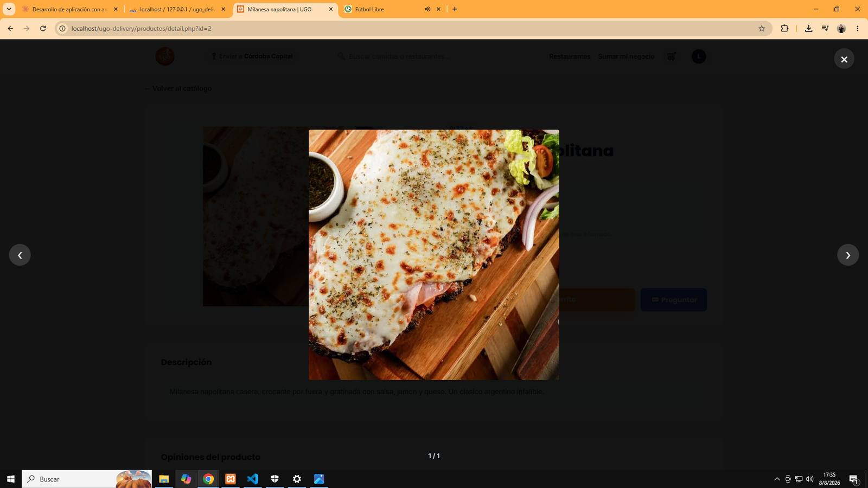Click the 1 / 1 image counter
Viewport: 868px width, 488px height.
pyautogui.click(x=434, y=456)
